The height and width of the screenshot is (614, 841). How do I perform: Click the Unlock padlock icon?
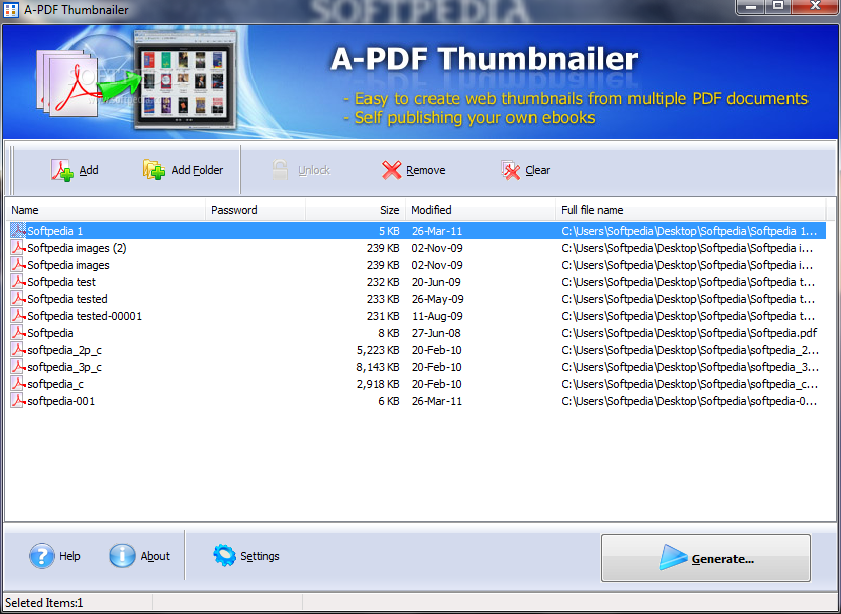coord(280,170)
